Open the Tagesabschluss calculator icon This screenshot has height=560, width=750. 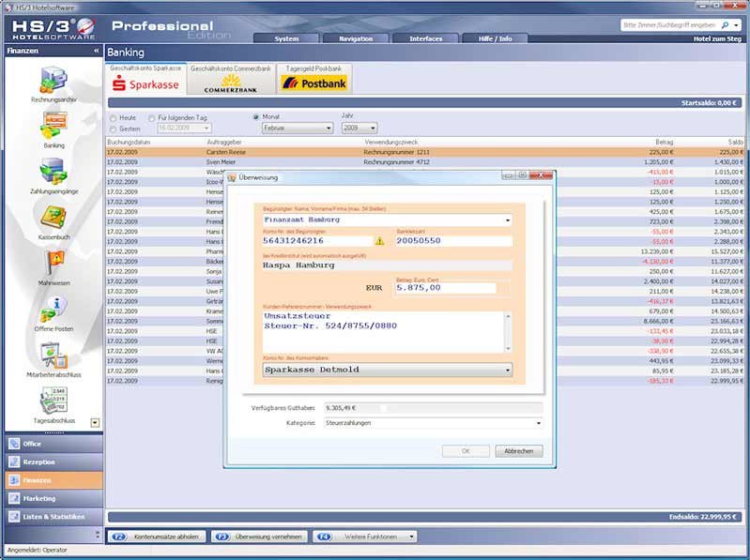point(54,401)
